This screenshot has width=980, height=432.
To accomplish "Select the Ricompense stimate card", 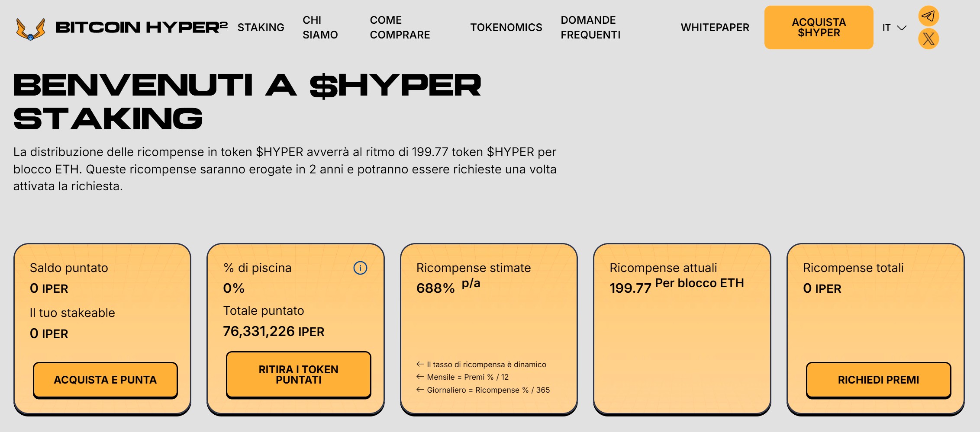I will coord(489,329).
